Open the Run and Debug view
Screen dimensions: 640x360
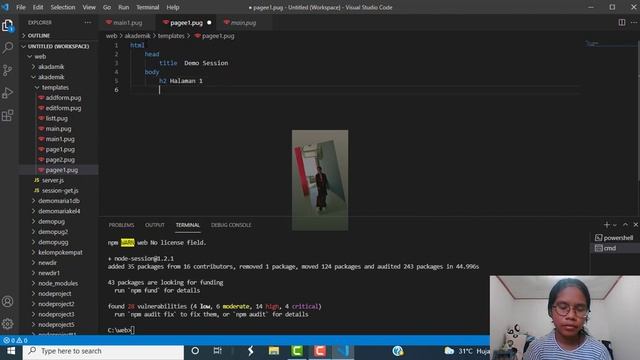point(8,93)
